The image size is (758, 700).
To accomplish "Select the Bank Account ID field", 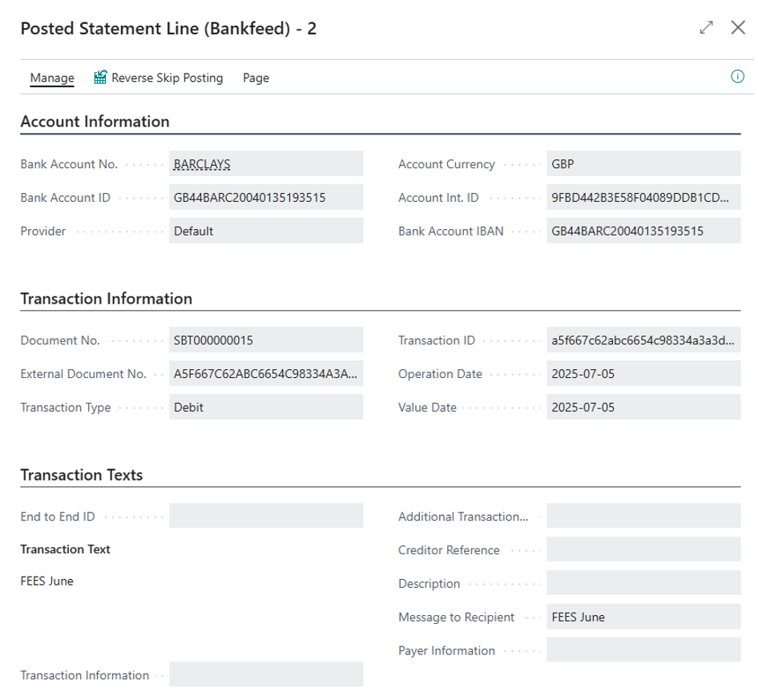I will pos(266,197).
